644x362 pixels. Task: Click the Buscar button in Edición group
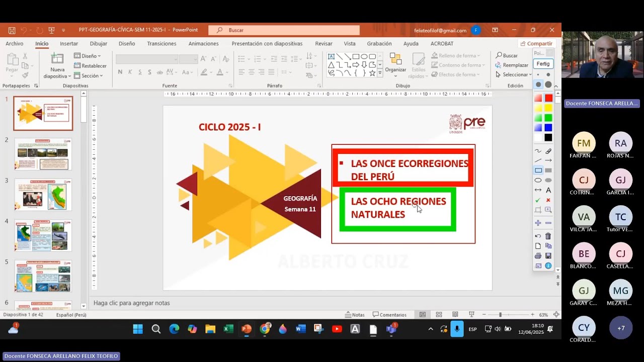click(507, 55)
